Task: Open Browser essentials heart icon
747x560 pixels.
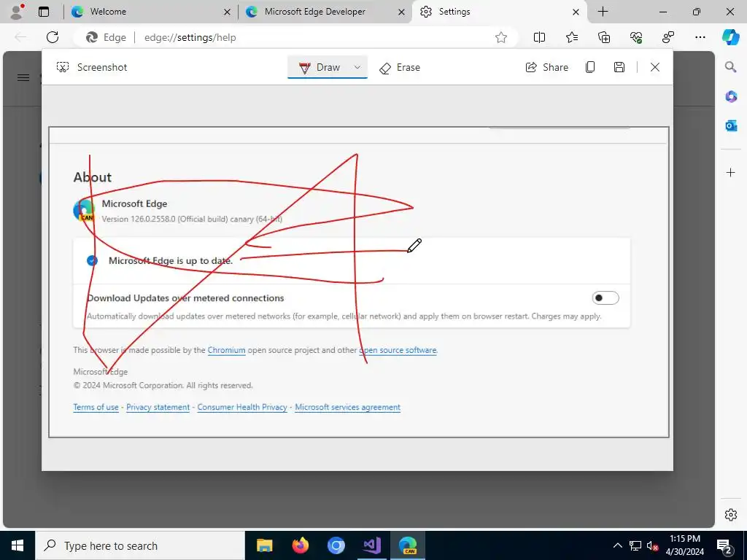Action: (636, 37)
